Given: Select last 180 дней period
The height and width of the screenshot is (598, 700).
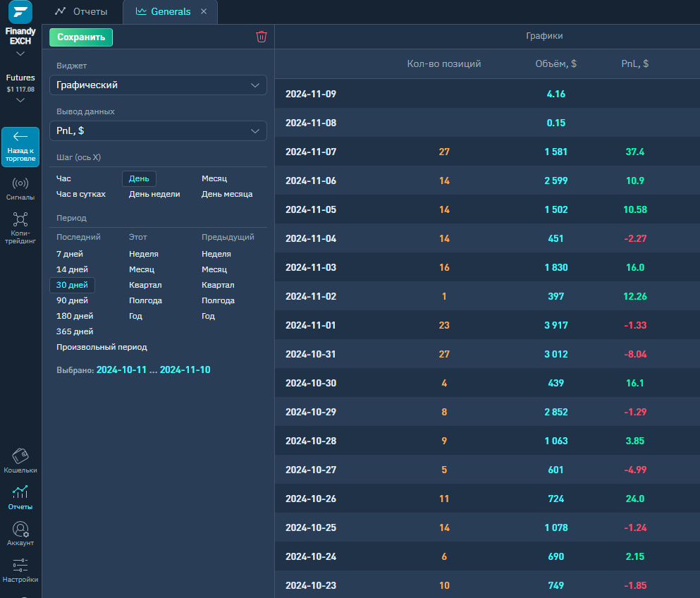Looking at the screenshot, I should tap(75, 316).
